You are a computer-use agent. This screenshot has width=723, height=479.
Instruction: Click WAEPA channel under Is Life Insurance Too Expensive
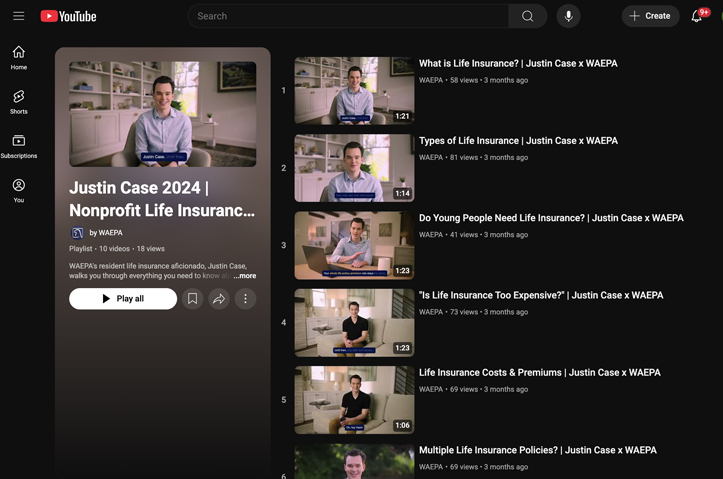(x=431, y=312)
